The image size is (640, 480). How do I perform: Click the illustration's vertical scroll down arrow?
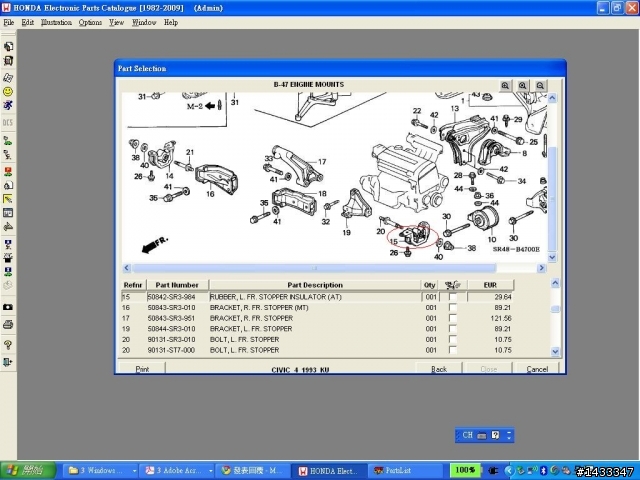(552, 257)
